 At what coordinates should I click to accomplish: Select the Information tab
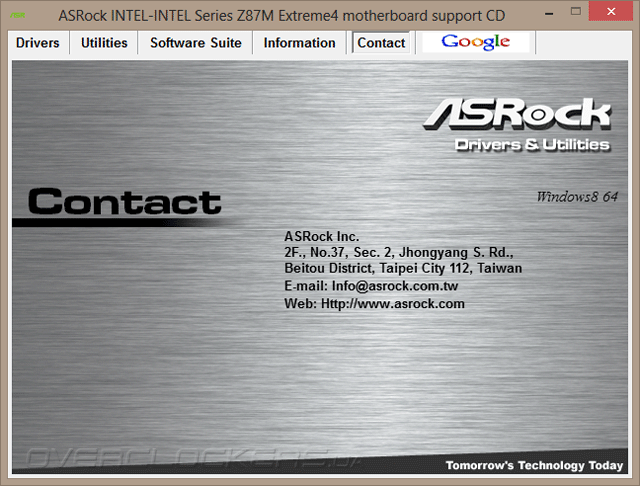[x=299, y=43]
